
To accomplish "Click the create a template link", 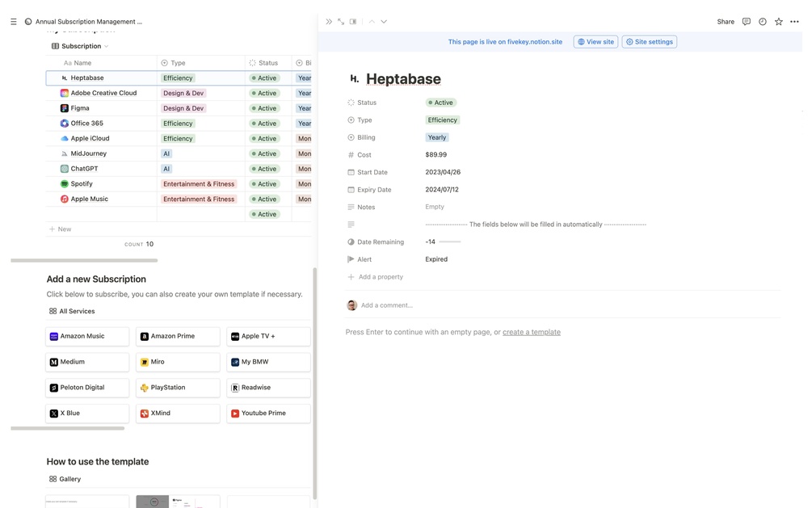I will click(532, 332).
